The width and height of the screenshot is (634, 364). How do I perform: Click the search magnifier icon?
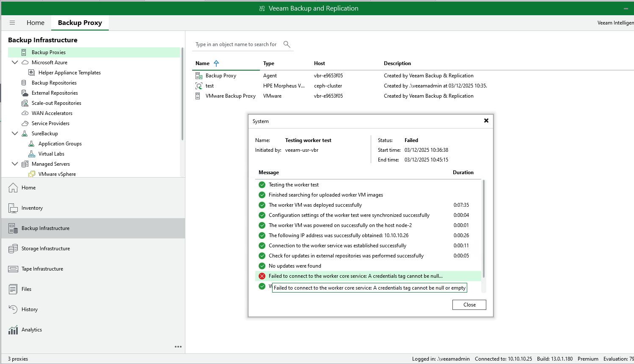[287, 44]
